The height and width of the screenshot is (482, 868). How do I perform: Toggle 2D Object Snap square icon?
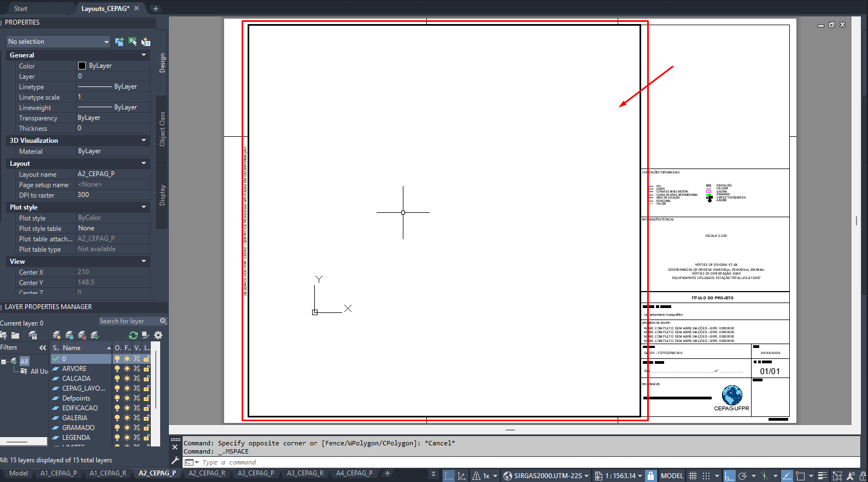point(800,475)
